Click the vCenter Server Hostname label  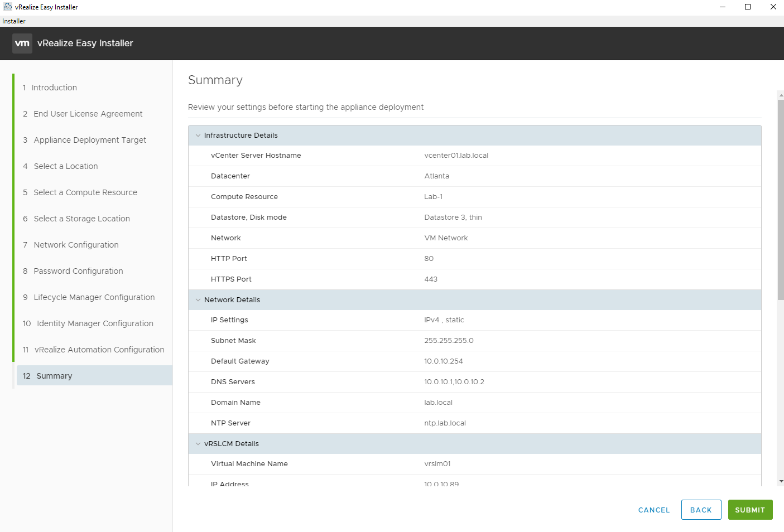coord(256,156)
